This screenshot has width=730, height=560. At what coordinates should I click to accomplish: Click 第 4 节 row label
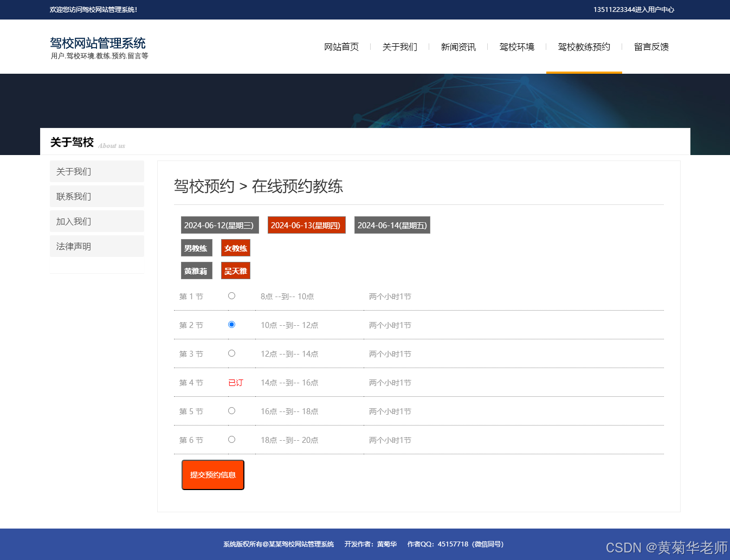click(x=191, y=383)
